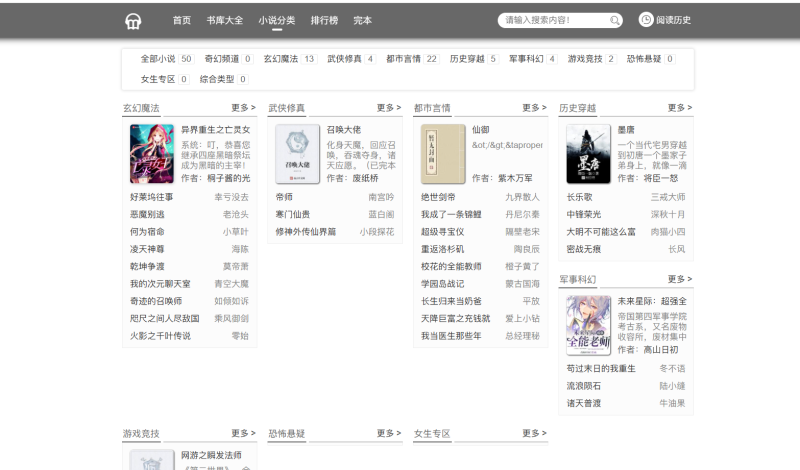Open cover of 异界重生之亡灵女
Screen dimensions: 800x470
(x=152, y=154)
